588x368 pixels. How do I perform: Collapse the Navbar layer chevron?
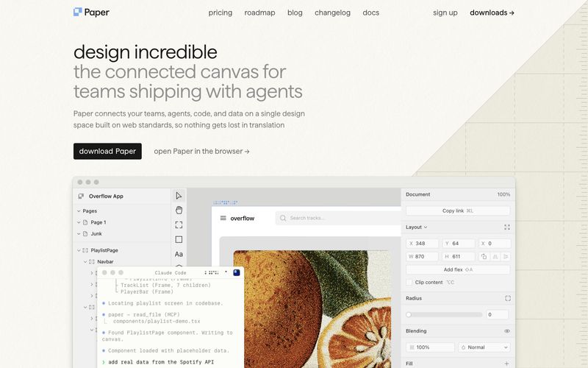point(85,262)
